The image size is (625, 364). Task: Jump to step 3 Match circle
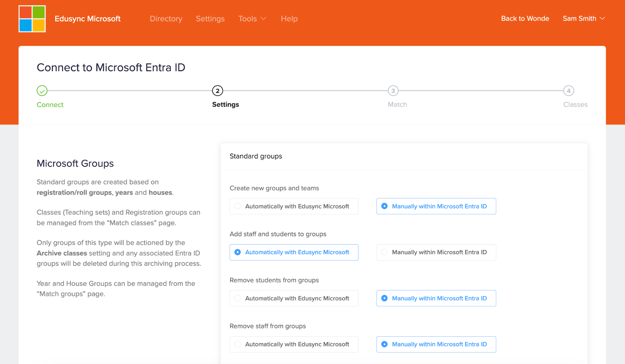[x=393, y=91]
